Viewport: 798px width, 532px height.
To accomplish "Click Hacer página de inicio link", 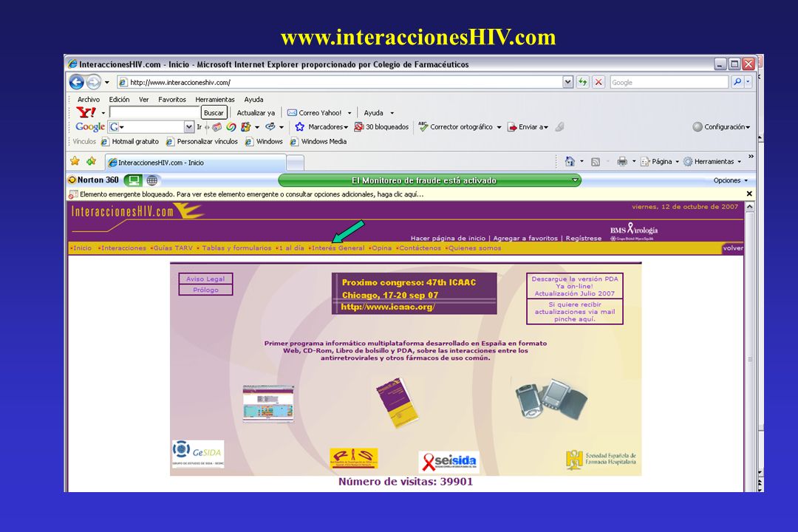I will pyautogui.click(x=448, y=238).
